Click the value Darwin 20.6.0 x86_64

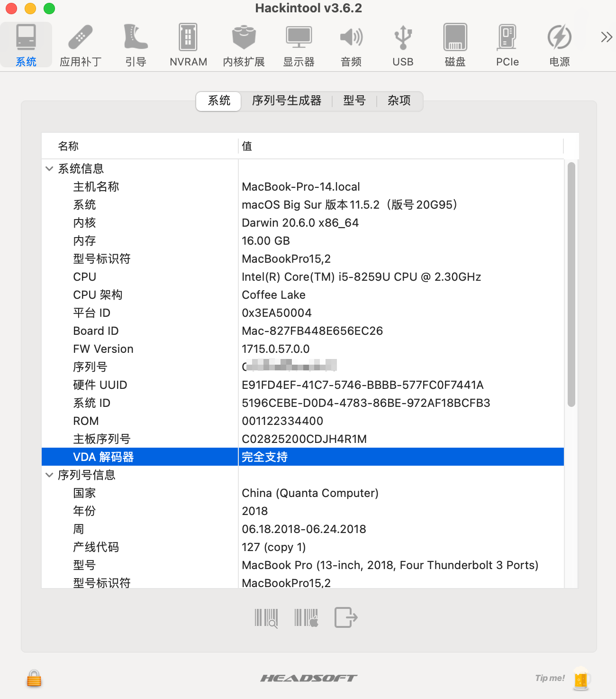point(300,223)
